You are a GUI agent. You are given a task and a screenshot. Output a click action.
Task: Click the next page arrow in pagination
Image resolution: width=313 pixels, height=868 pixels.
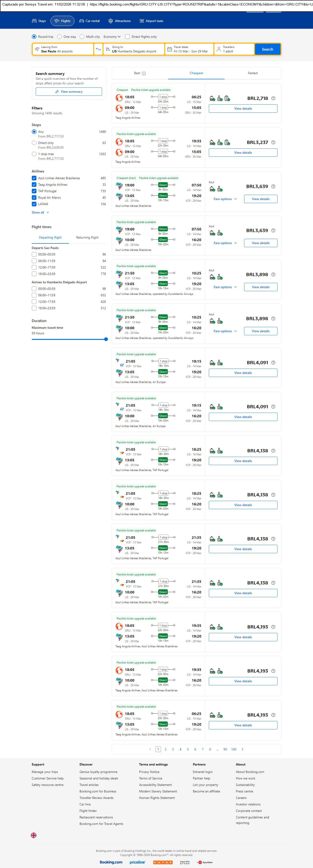coord(242,749)
